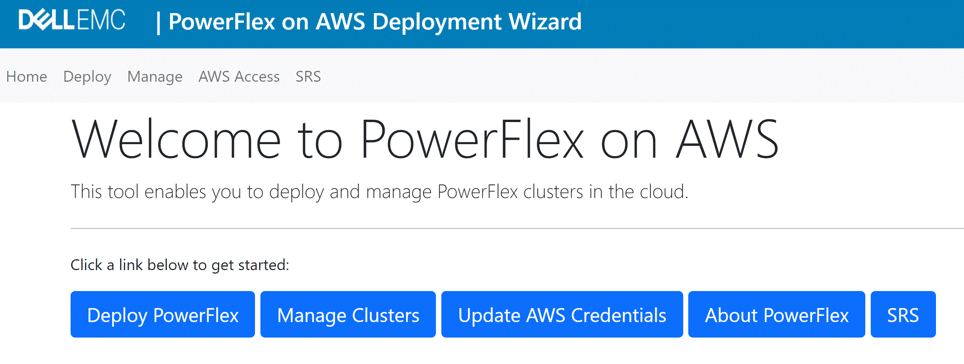
Task: Click the EMC portion of the header logo
Action: tap(101, 21)
